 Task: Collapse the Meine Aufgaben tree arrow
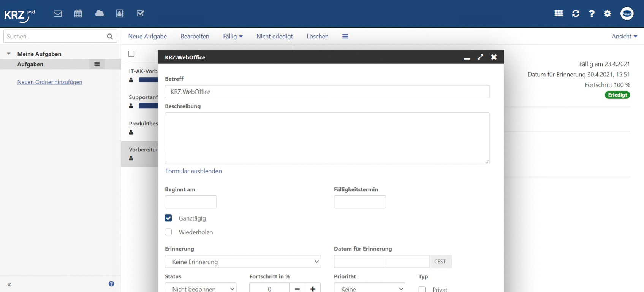click(x=9, y=54)
